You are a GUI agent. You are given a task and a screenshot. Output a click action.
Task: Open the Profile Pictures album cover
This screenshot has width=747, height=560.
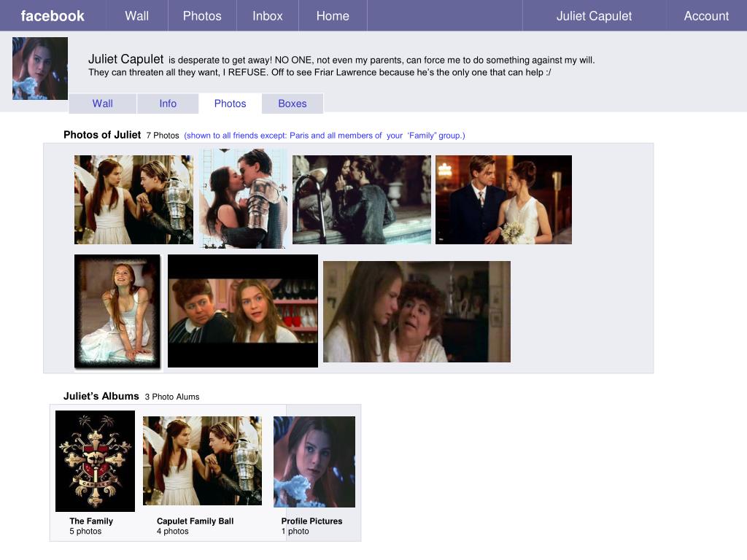click(314, 462)
